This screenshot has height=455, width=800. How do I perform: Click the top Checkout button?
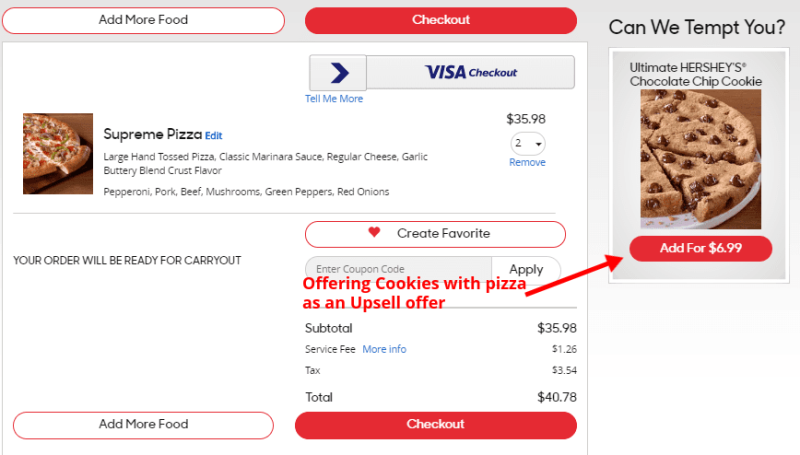pos(441,20)
